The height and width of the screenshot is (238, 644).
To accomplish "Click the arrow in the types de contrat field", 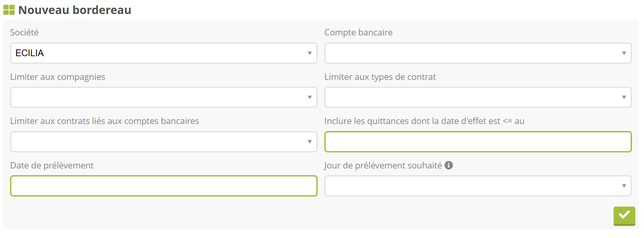I will (624, 97).
